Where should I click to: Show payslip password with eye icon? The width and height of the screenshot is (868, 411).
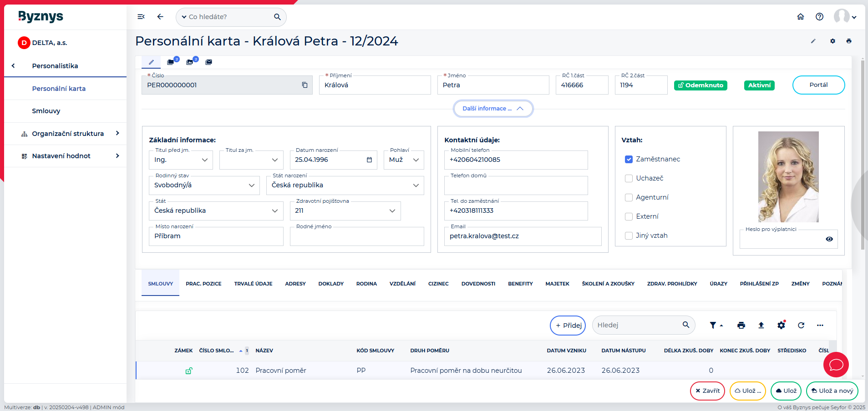[x=829, y=239]
